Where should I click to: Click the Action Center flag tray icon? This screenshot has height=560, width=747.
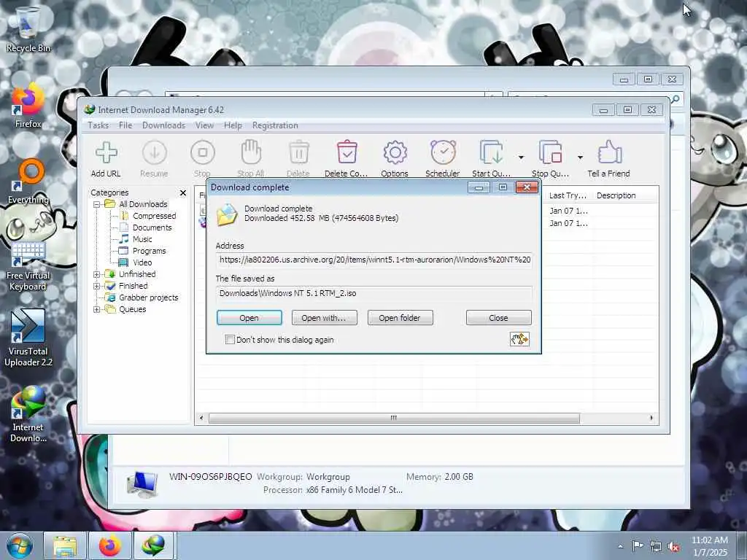point(637,546)
